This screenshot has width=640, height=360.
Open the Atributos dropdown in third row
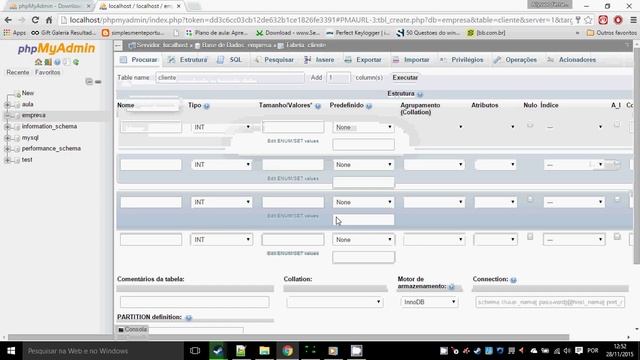pyautogui.click(x=496, y=202)
